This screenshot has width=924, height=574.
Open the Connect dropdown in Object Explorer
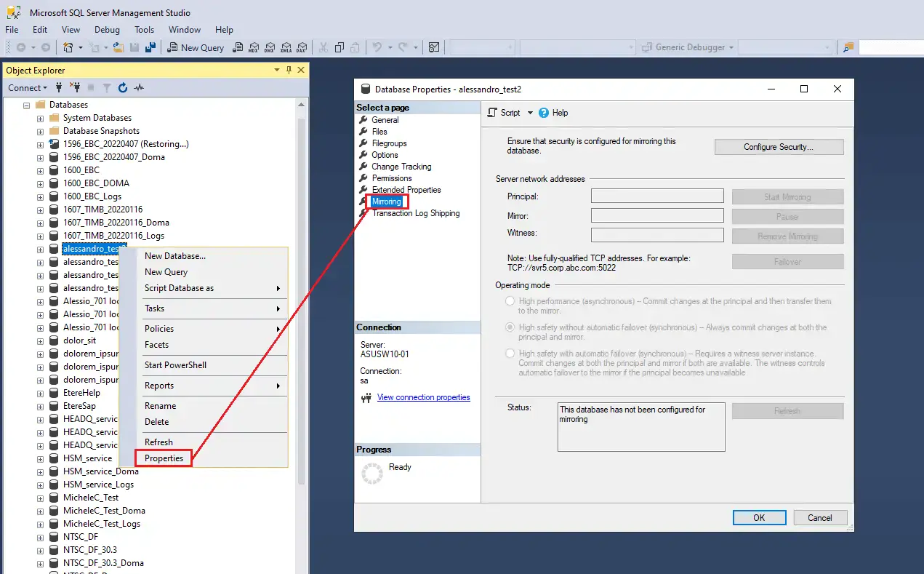coord(28,88)
